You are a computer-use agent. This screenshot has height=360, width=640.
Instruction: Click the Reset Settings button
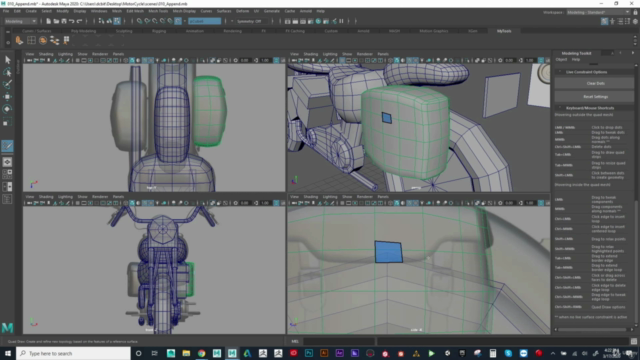point(596,97)
